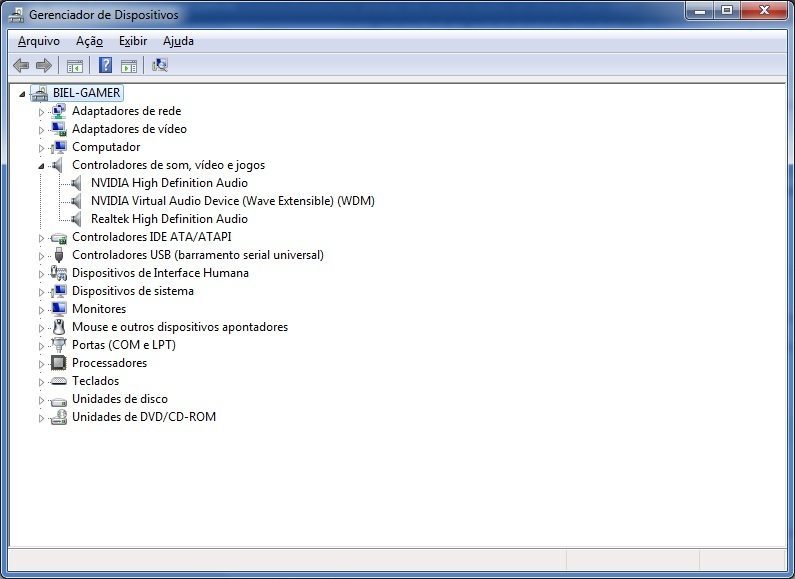
Task: Click the NVIDIA High Definition Audio speaker icon
Action: (x=77, y=183)
